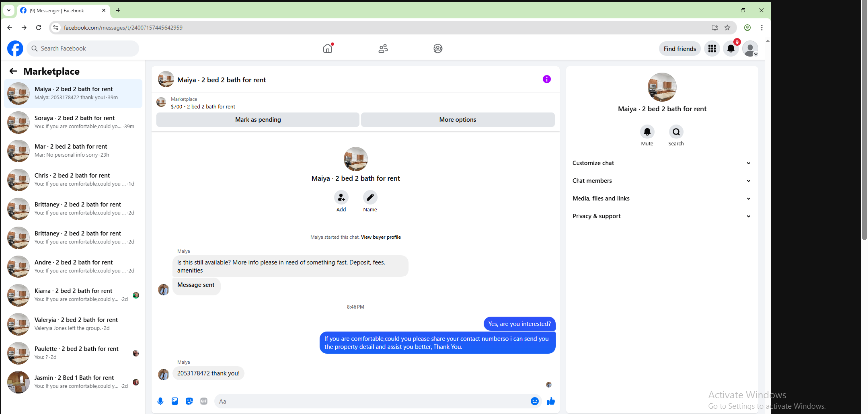
Task: Click the 'Yes, are you interested?' message
Action: (x=519, y=324)
